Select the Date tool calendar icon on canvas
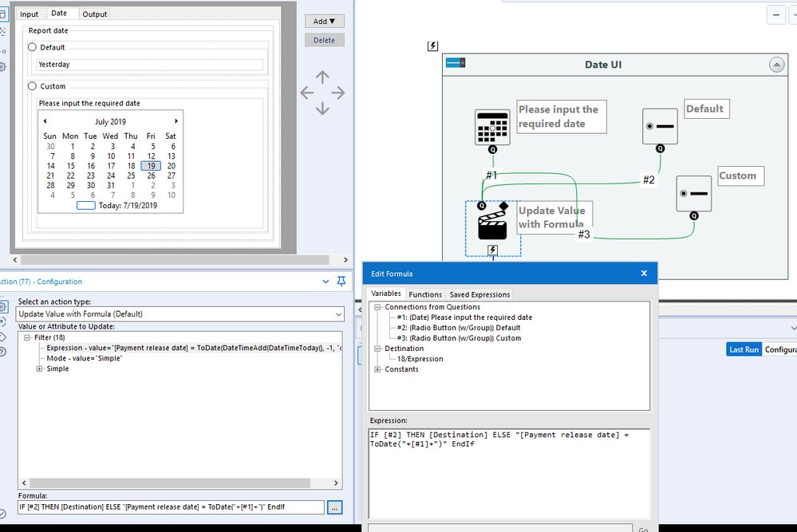Viewport: 797px width, 532px height. tap(492, 128)
